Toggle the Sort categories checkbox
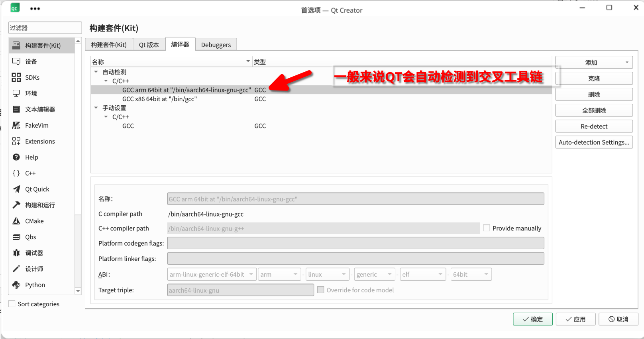The width and height of the screenshot is (644, 339). click(x=12, y=304)
